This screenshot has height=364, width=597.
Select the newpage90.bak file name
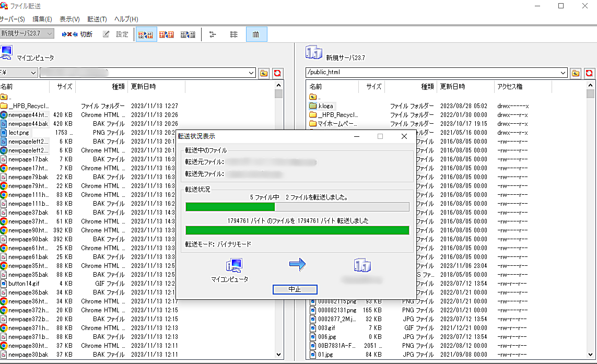tap(28, 239)
